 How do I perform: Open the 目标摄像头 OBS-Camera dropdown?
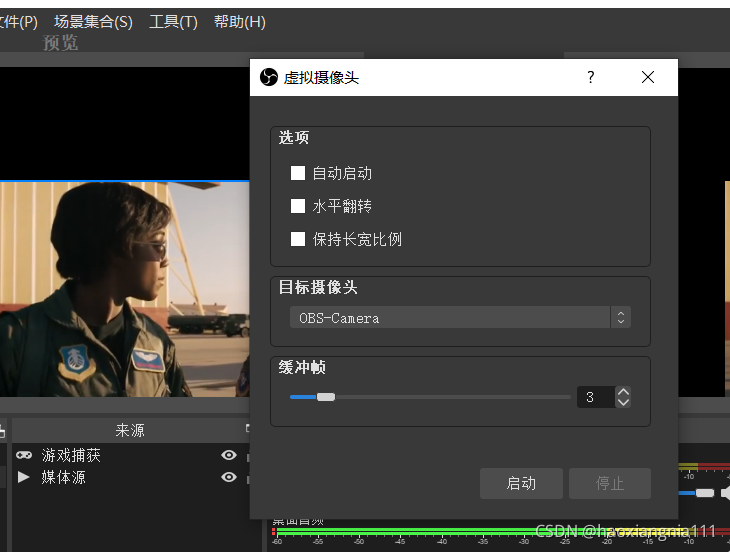coord(460,317)
